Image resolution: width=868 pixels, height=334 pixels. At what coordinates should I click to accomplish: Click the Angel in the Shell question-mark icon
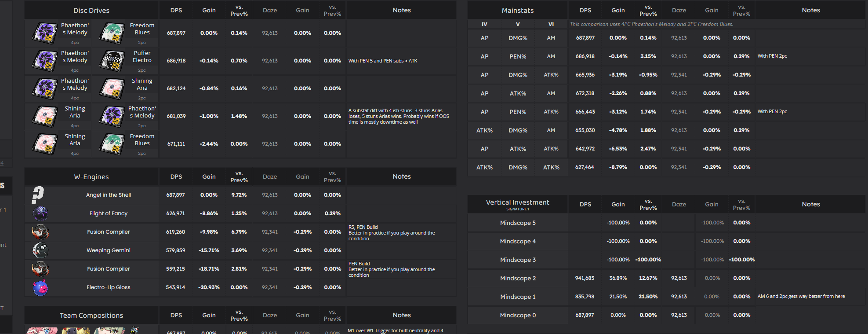click(x=38, y=195)
